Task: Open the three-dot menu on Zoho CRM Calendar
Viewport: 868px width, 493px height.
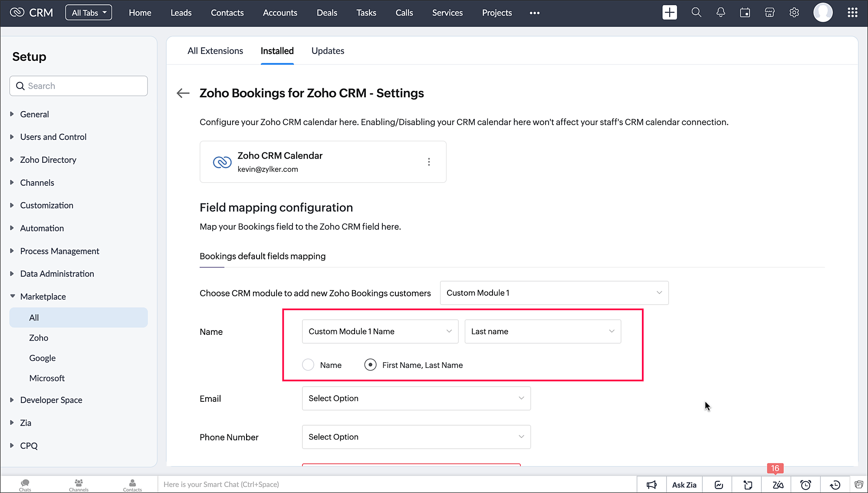Action: (429, 162)
